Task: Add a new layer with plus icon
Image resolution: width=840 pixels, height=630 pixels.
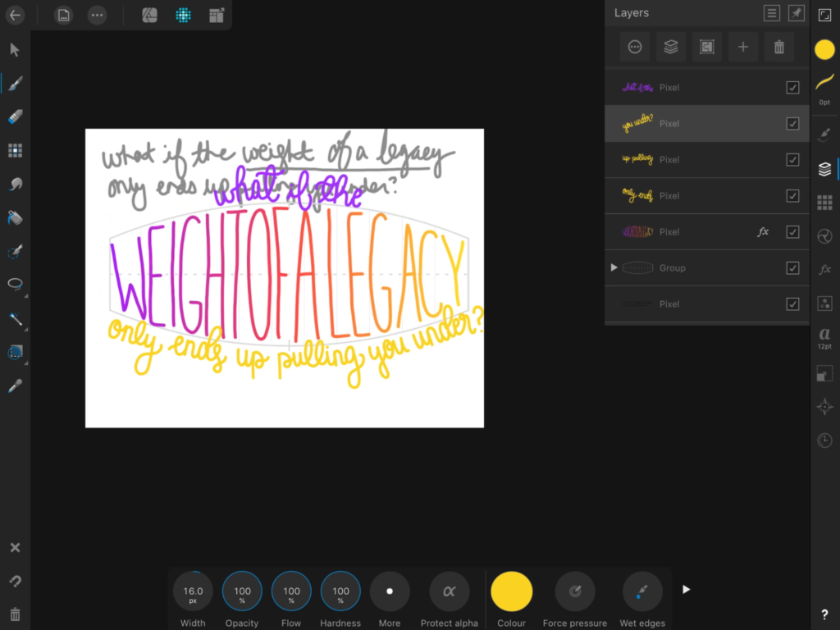Action: pos(743,47)
